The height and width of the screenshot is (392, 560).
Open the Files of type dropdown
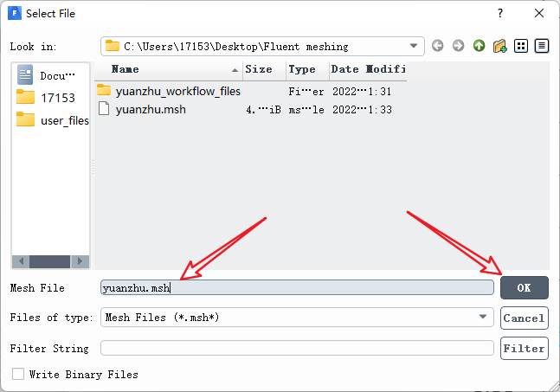(483, 318)
